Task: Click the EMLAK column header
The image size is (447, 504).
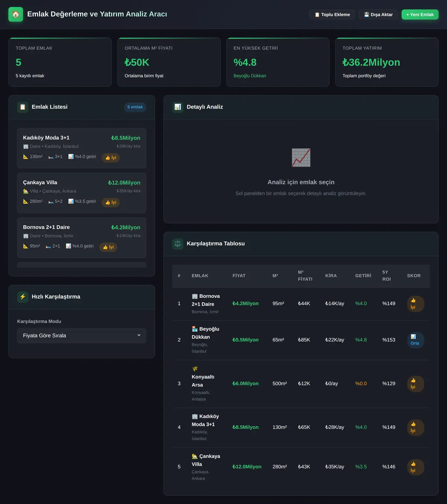Action: [200, 276]
